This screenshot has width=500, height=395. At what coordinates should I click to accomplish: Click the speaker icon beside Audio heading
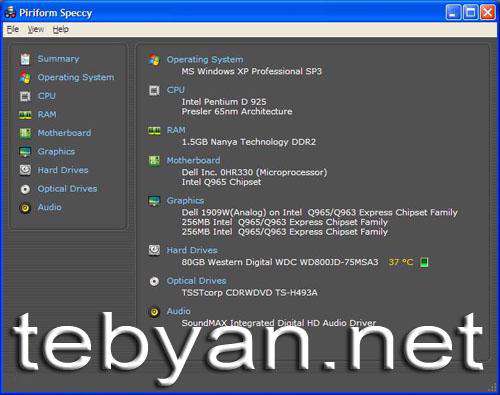[154, 312]
